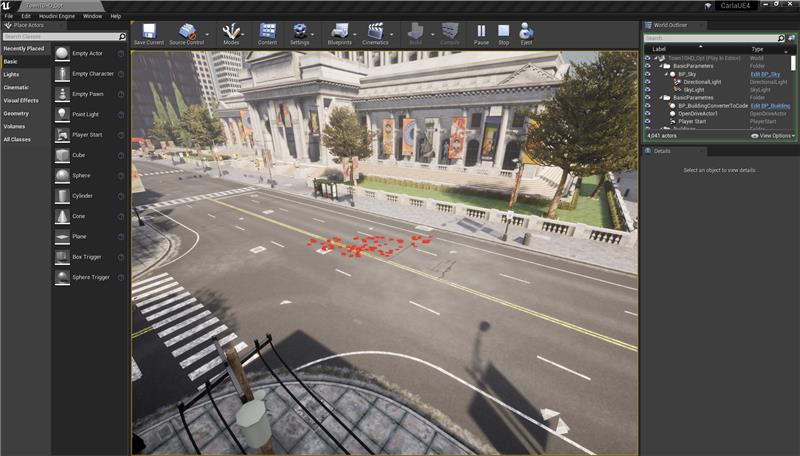Click the Modes toolbar icon

[229, 31]
